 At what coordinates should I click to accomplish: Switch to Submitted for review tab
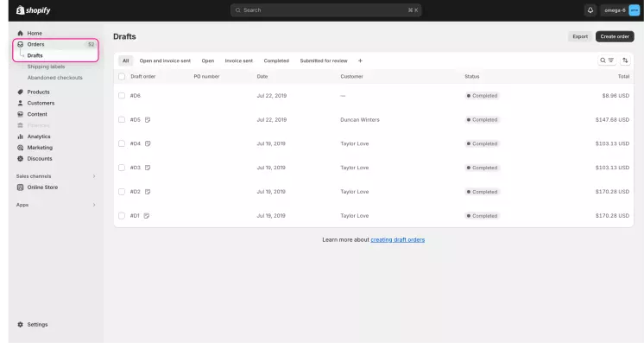coord(324,60)
